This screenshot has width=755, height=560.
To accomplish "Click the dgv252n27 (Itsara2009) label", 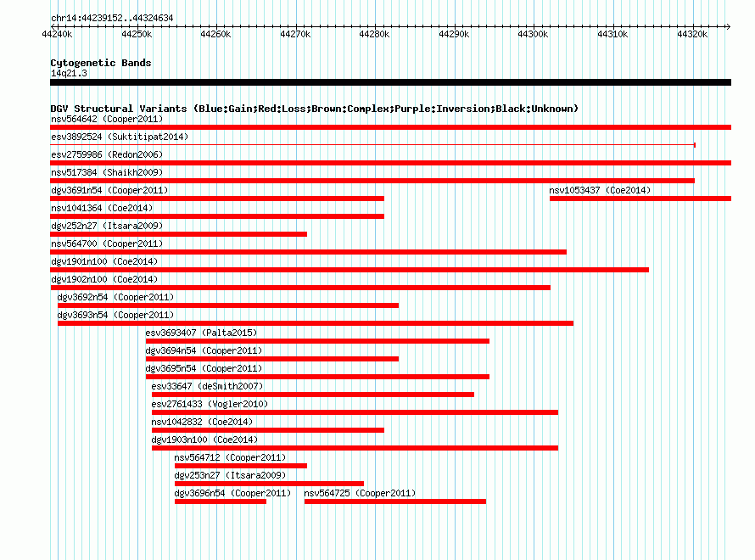I will 107,226.
